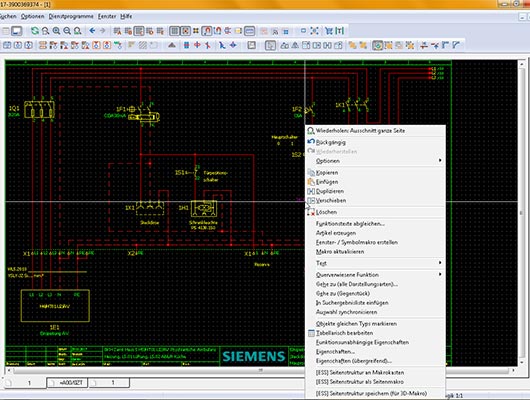Select Makro aktualisieren entry
This screenshot has width=530, height=400.
[x=375, y=252]
